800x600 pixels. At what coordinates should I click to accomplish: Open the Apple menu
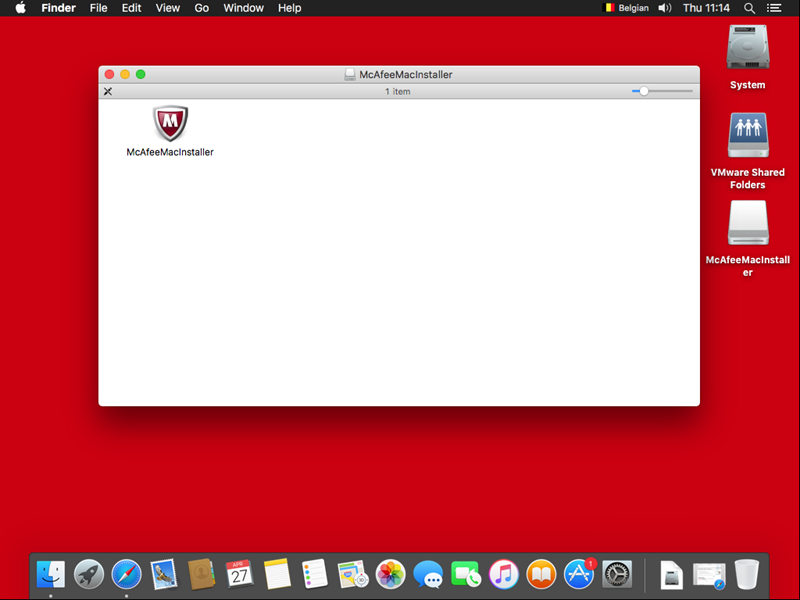coord(20,8)
